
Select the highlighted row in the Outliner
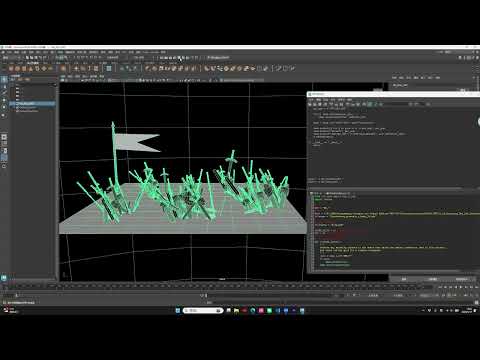point(33,104)
